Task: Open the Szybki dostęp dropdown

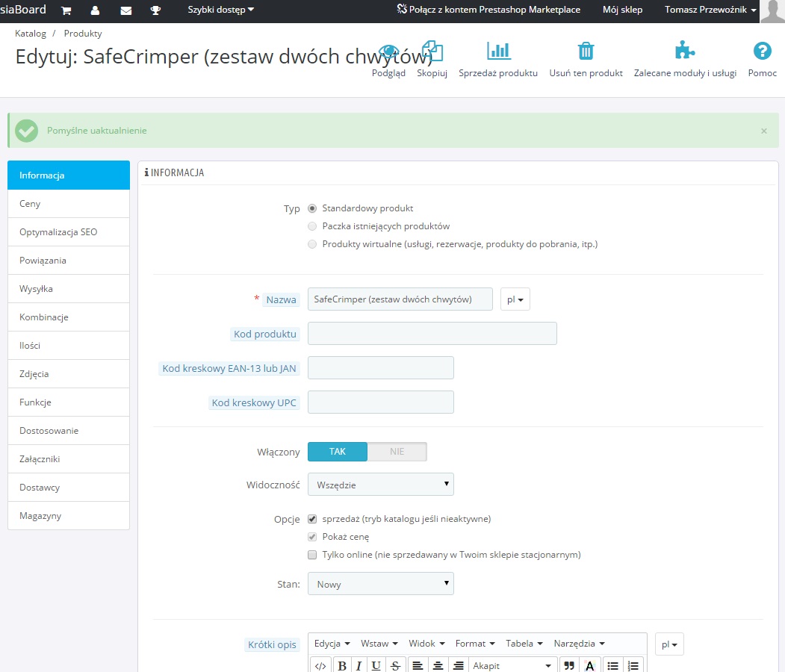Action: click(221, 10)
